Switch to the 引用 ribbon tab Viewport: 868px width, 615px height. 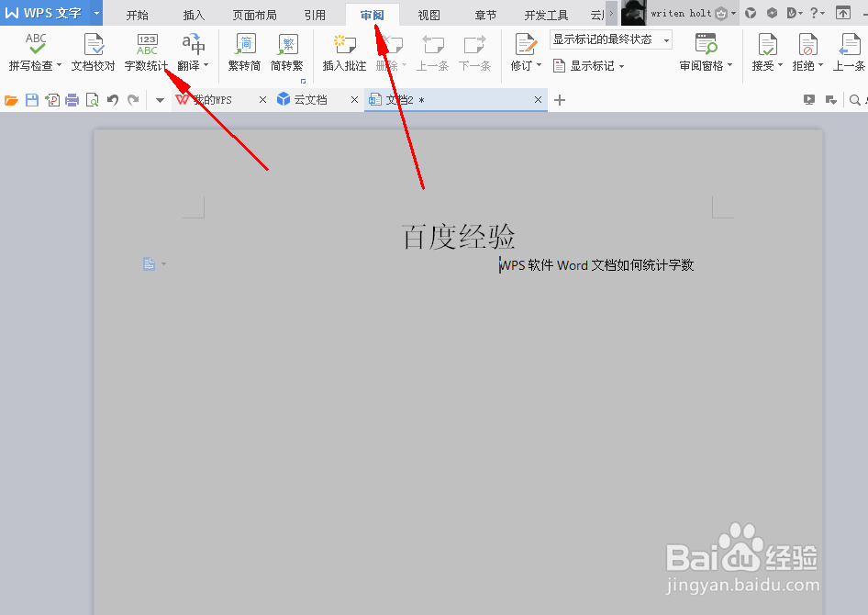pos(315,15)
